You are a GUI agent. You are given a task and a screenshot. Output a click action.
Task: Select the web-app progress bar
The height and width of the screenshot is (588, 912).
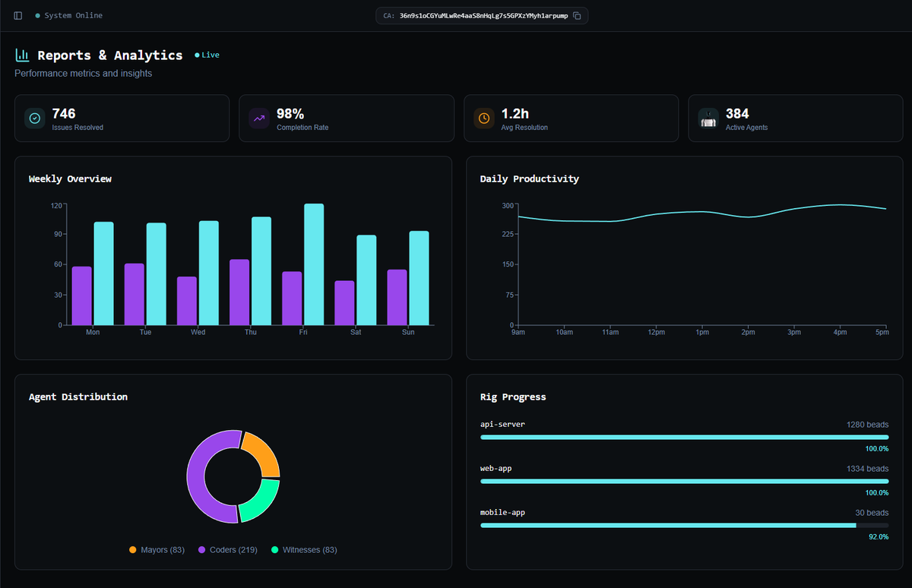[x=684, y=481]
